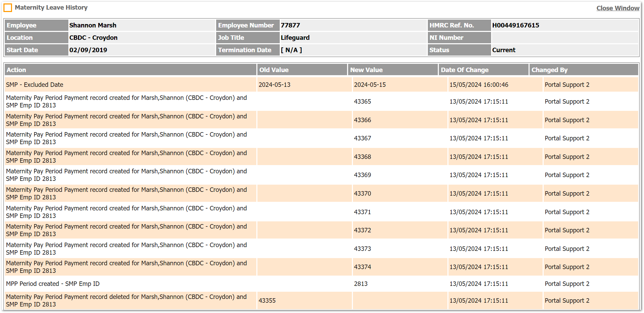Click the Action column header

click(x=16, y=70)
